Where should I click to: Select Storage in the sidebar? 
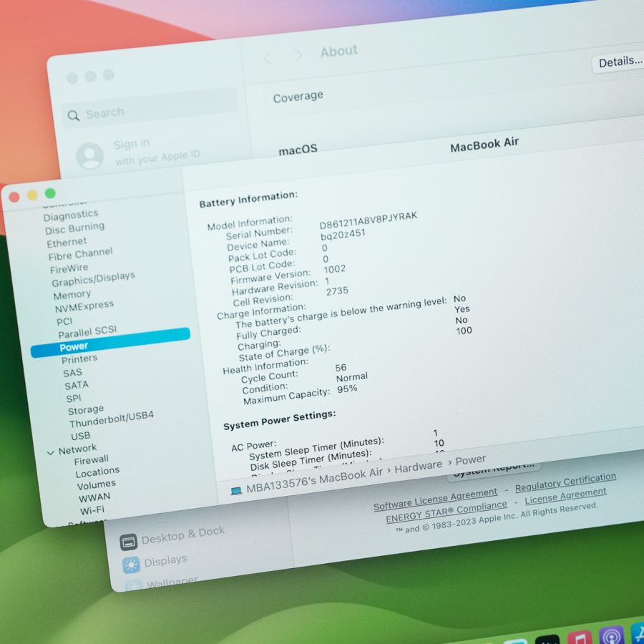point(85,410)
